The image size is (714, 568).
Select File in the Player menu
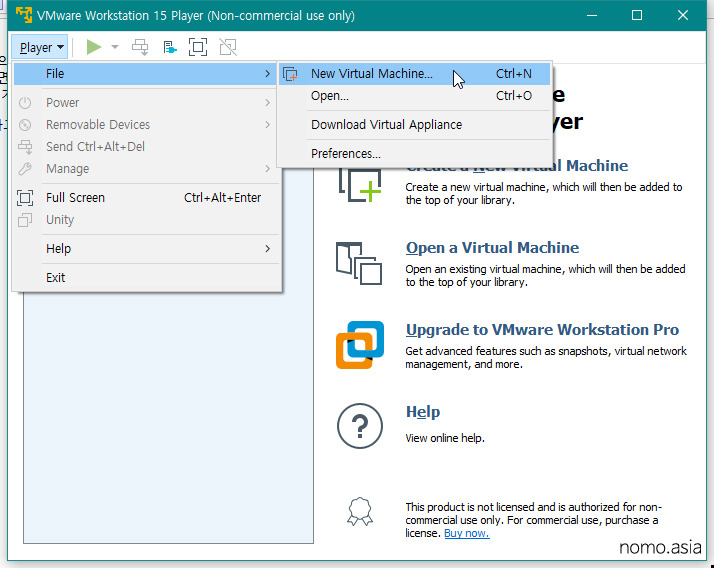144,74
